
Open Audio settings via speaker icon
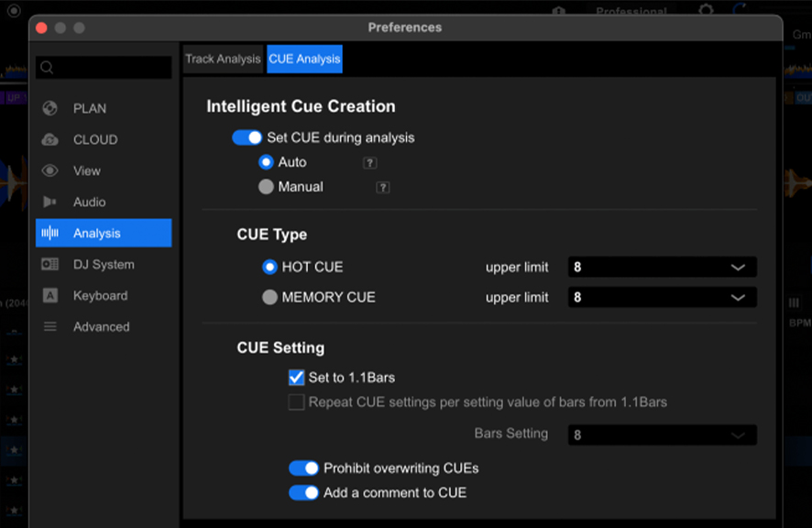click(x=50, y=202)
